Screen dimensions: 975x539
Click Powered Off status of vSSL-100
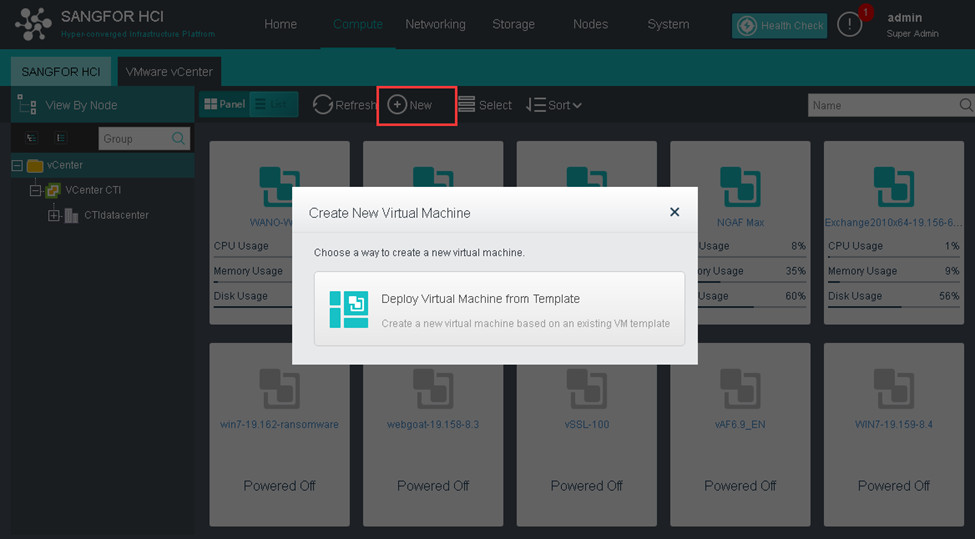[586, 486]
